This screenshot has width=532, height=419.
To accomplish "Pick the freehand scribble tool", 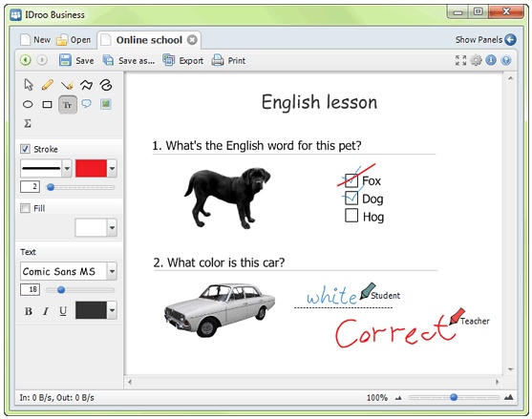I will point(106,85).
